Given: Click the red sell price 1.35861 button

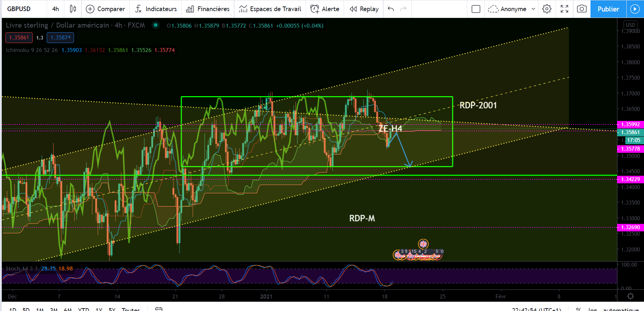Looking at the screenshot, I should [x=19, y=37].
